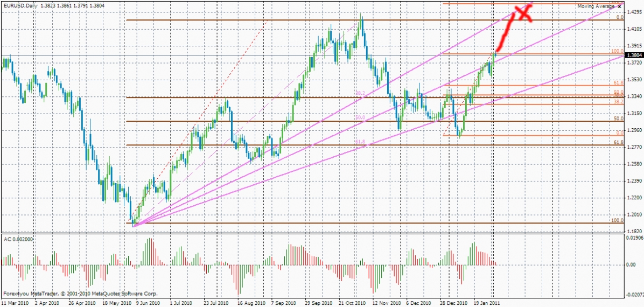Select the brown 50.0 Fibonacci level on right
Viewport: 644px width, 307px height.
coord(619,118)
